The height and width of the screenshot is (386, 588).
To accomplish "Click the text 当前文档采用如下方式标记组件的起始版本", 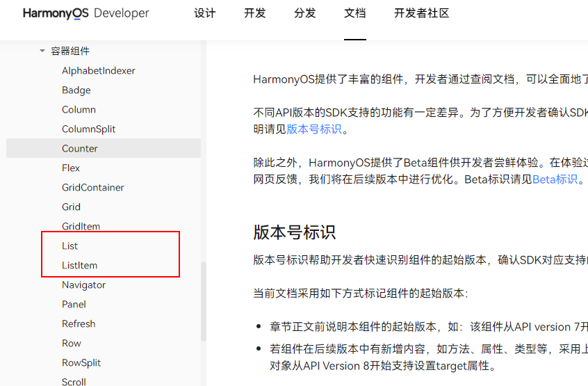I will (x=361, y=293).
